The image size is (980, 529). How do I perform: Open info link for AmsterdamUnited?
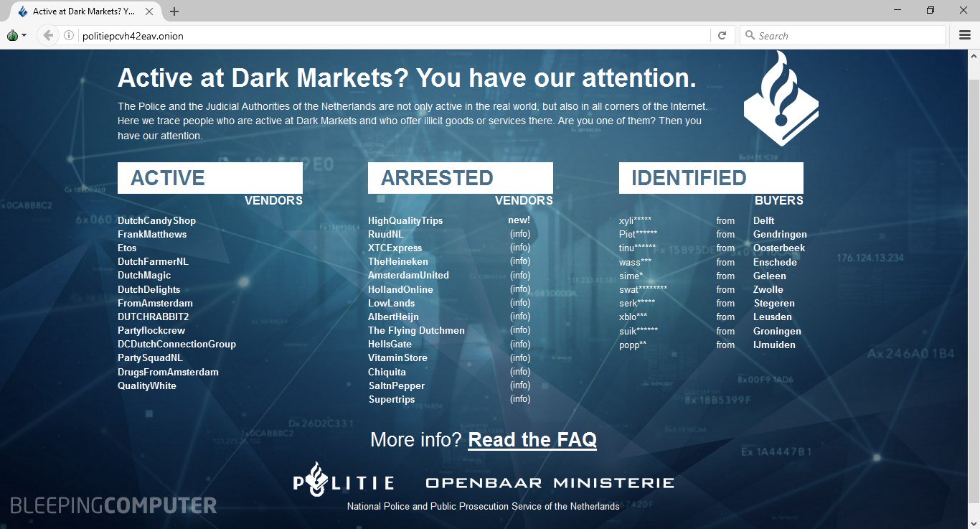[x=520, y=275]
